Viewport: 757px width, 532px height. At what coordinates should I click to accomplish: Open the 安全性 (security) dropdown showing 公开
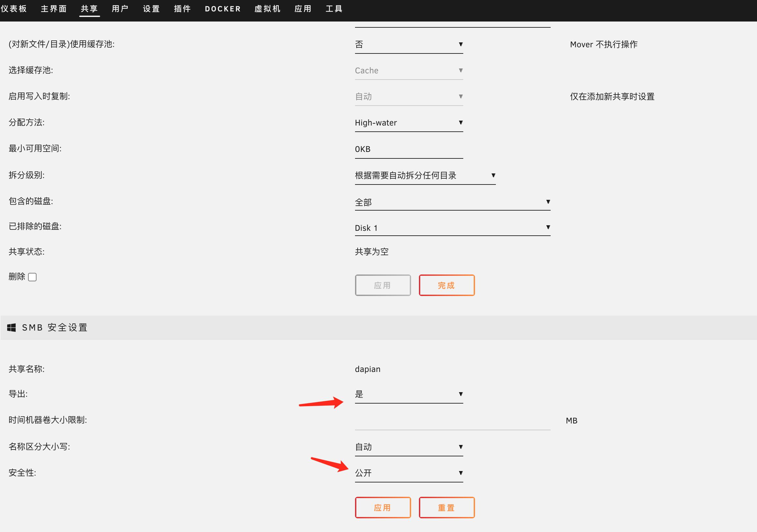pyautogui.click(x=408, y=473)
